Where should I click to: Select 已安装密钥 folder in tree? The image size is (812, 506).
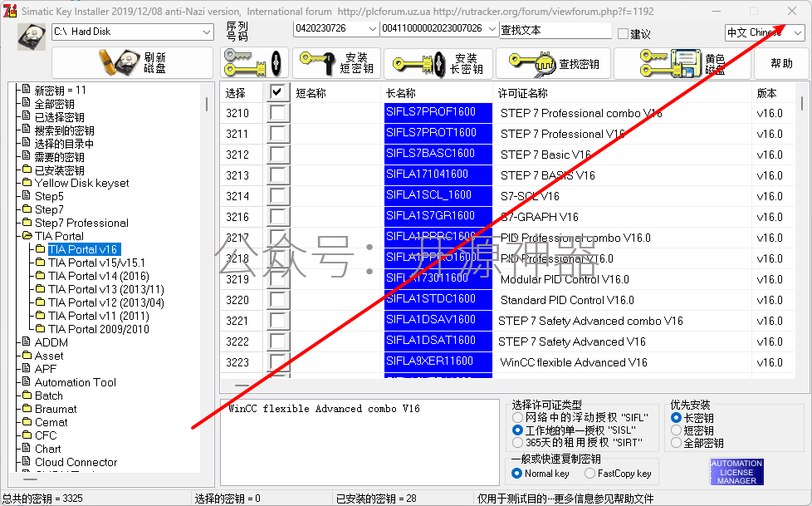[59, 170]
